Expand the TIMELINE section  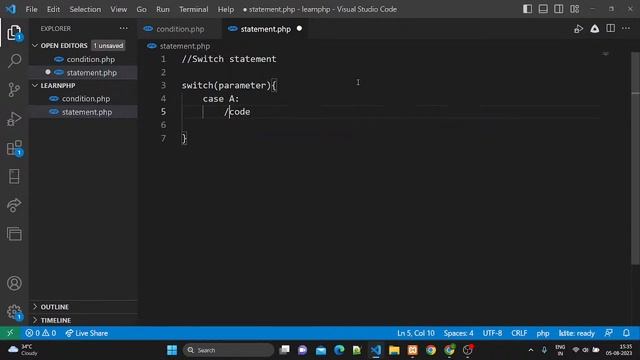point(35,320)
